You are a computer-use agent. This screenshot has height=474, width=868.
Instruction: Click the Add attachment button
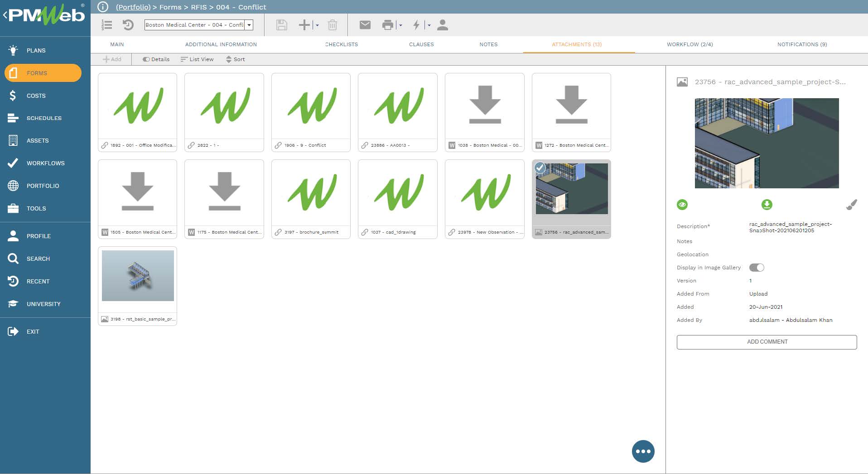112,59
